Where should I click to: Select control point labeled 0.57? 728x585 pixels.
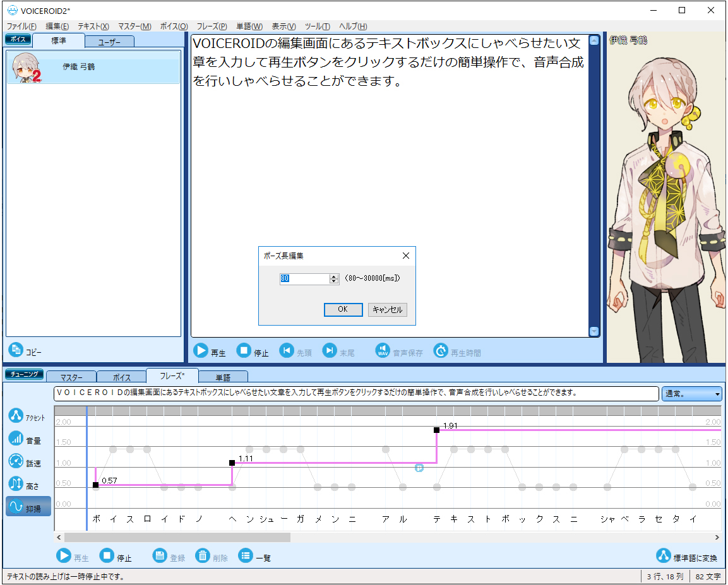click(x=95, y=485)
